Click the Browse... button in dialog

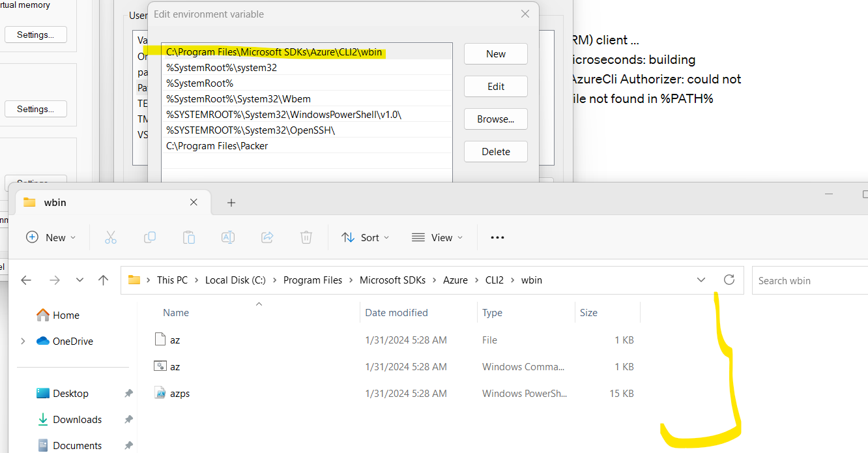pyautogui.click(x=496, y=119)
